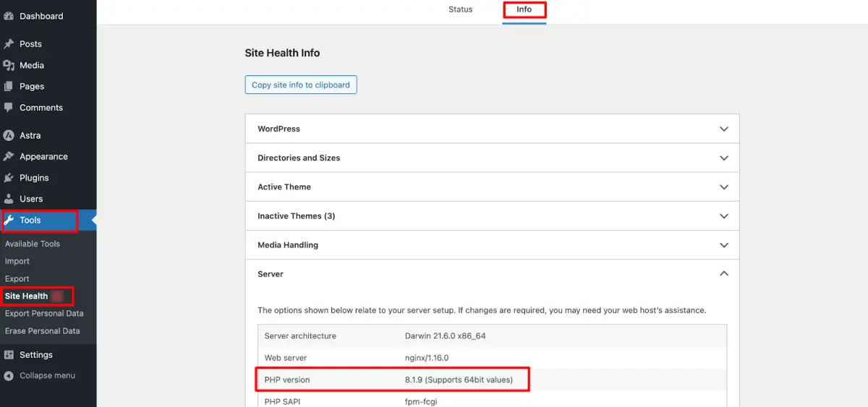Click the Media library icon
The height and width of the screenshot is (407, 868).
9,65
